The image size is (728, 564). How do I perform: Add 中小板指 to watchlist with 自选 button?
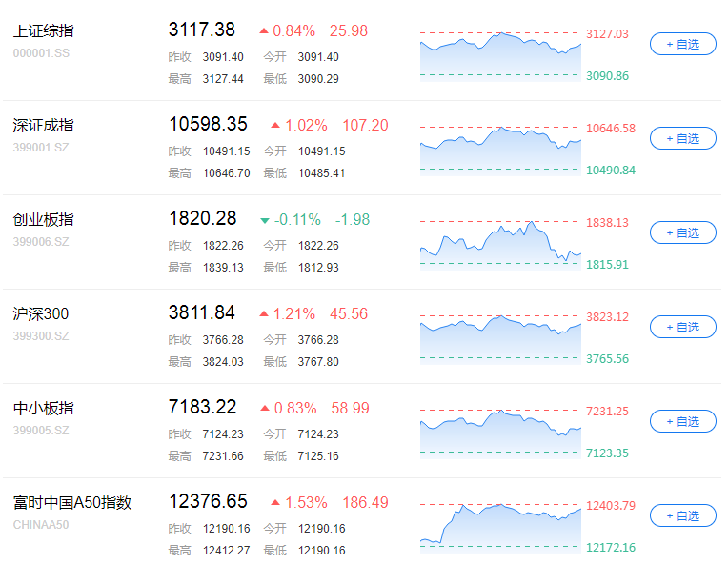pyautogui.click(x=682, y=421)
